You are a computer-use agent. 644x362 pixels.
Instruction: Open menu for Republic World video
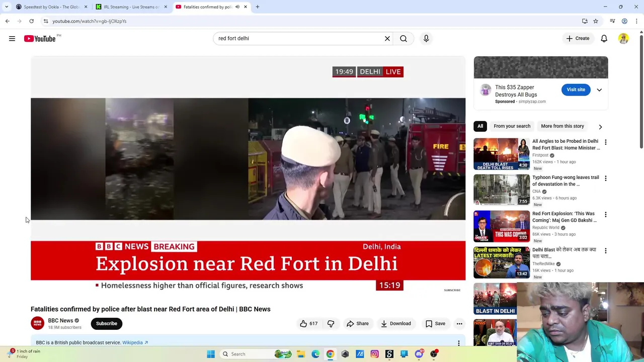605,215
